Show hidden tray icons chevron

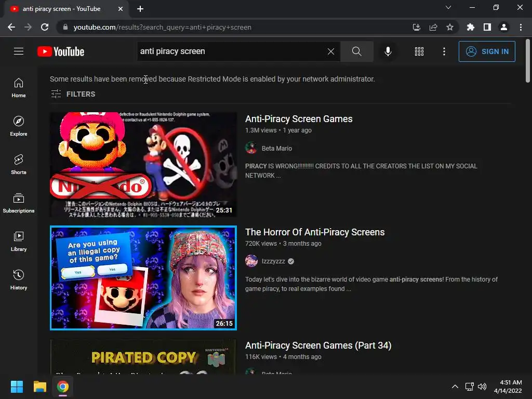(x=455, y=387)
